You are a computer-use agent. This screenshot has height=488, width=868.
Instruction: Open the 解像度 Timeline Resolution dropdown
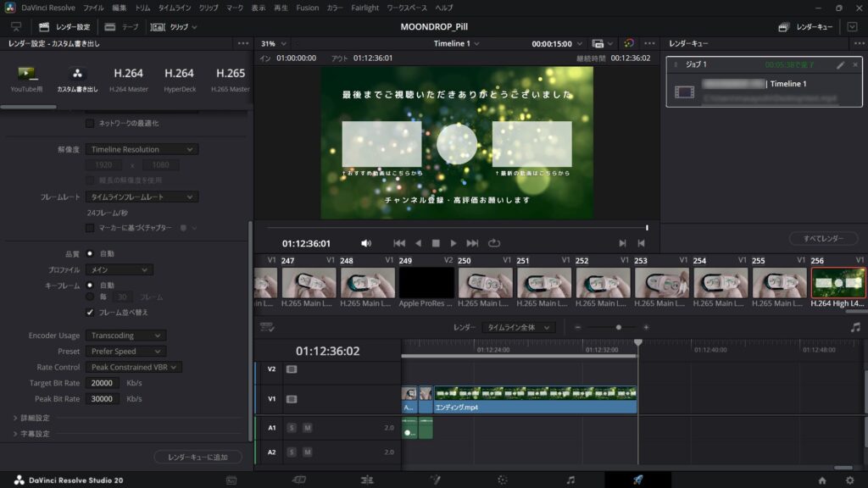tap(141, 148)
